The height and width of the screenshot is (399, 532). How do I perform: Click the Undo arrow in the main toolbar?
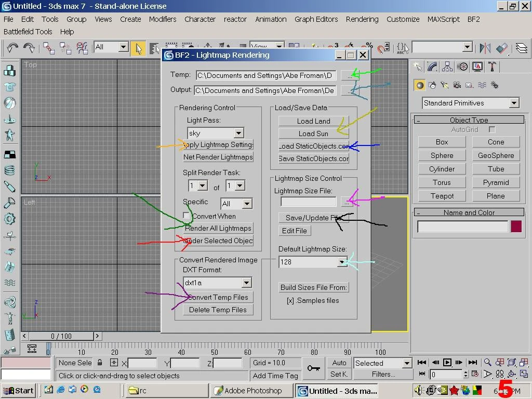[x=12, y=48]
